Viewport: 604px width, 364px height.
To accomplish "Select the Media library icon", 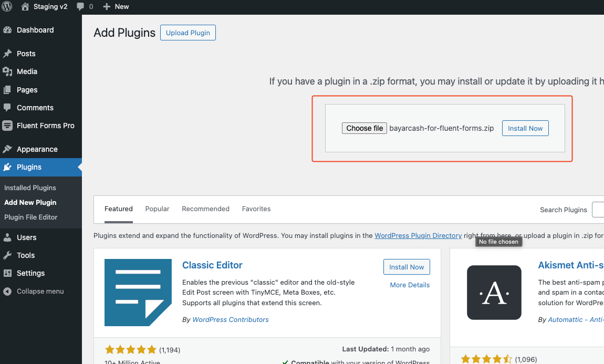I will click(x=8, y=71).
